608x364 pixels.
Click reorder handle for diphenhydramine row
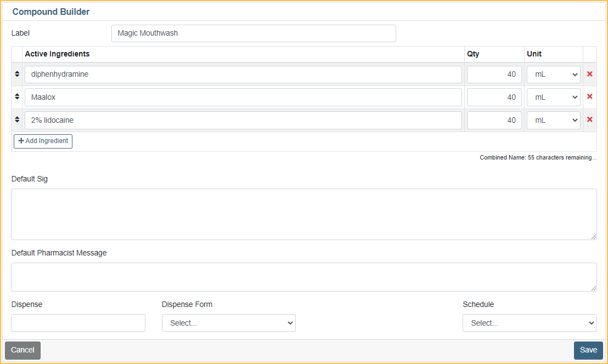coord(17,74)
